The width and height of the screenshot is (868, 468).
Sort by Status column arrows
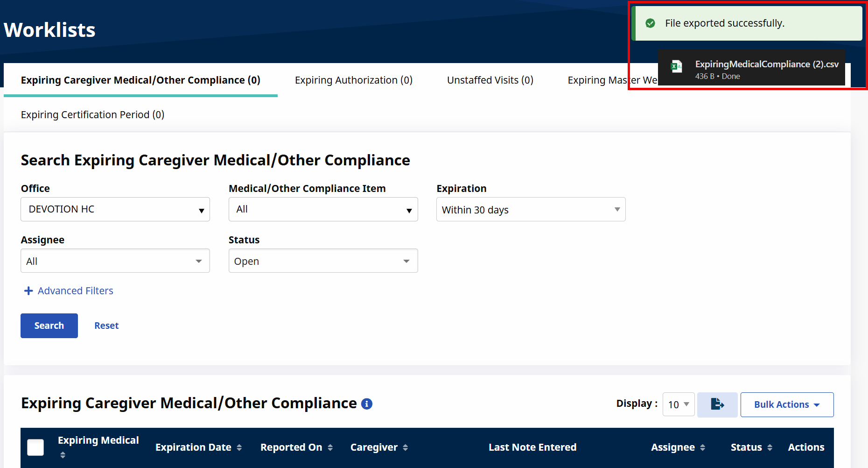point(770,447)
